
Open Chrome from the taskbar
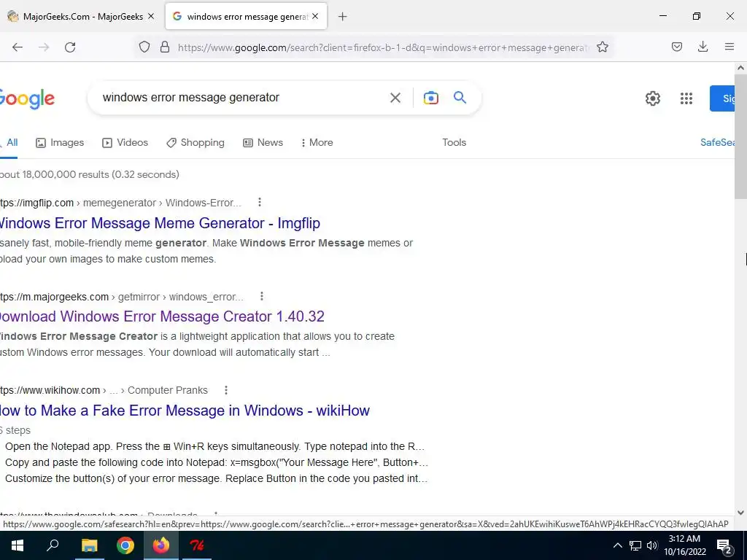[125, 545]
